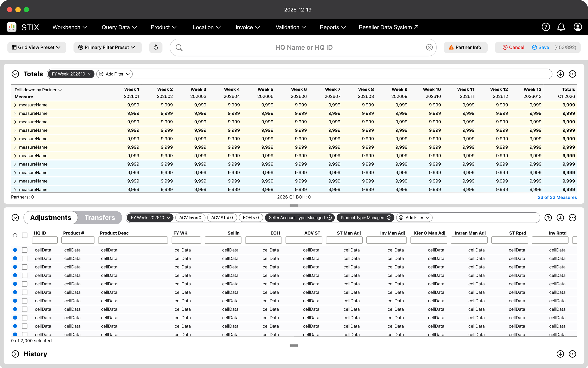Viewport: 588px width, 368px height.
Task: Open the Validation menu
Action: point(290,27)
